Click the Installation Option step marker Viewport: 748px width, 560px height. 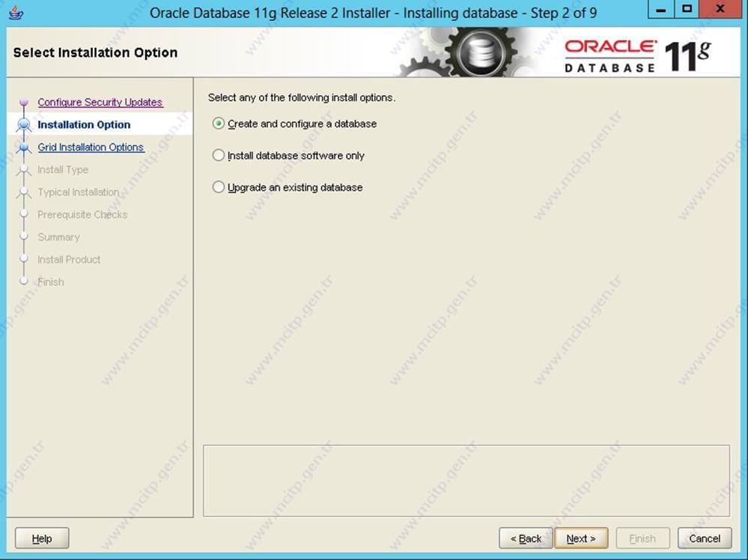pos(23,124)
